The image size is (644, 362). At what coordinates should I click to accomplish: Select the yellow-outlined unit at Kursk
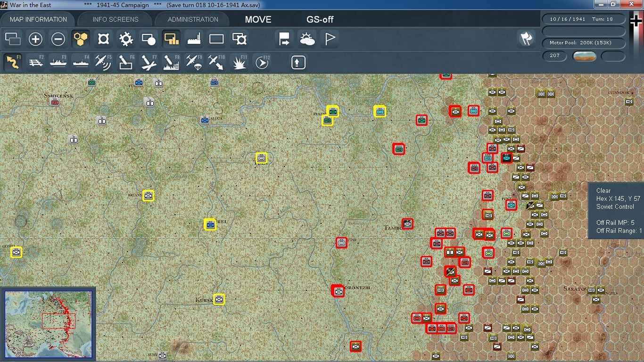(x=219, y=299)
